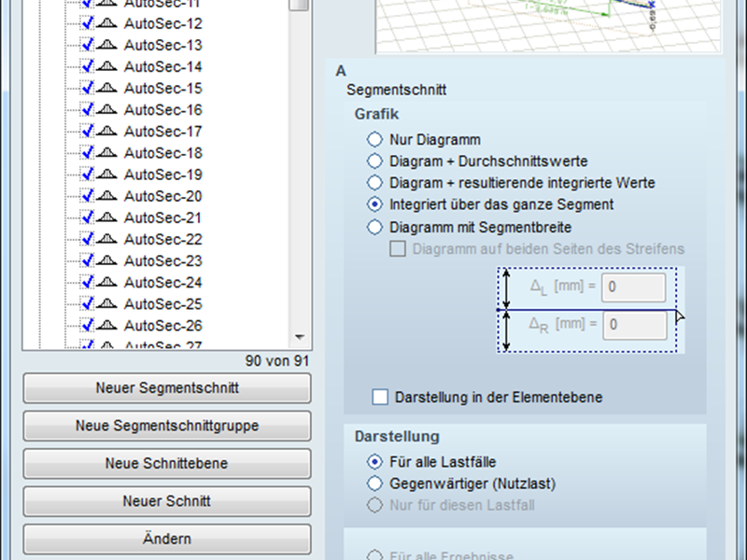Click the diagram icon next to AutoSec-18

[x=106, y=153]
